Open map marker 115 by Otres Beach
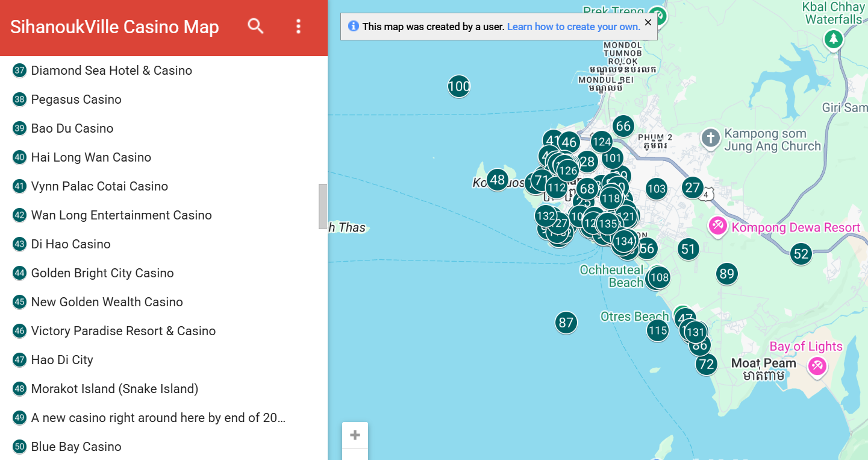This screenshot has height=460, width=868. coord(658,330)
